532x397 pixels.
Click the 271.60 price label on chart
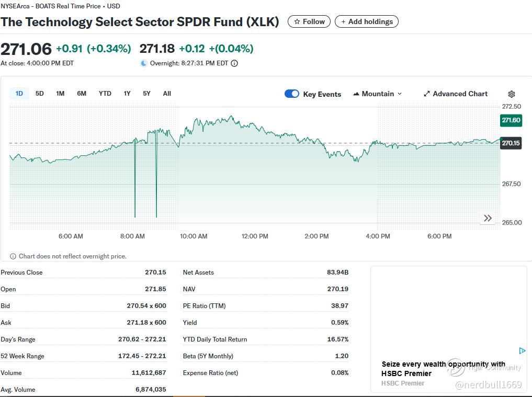[511, 120]
